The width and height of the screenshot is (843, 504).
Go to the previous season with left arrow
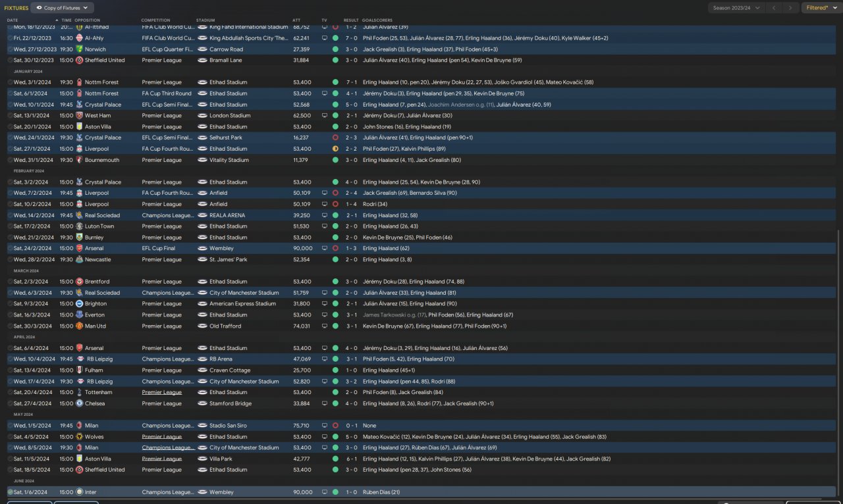(774, 8)
